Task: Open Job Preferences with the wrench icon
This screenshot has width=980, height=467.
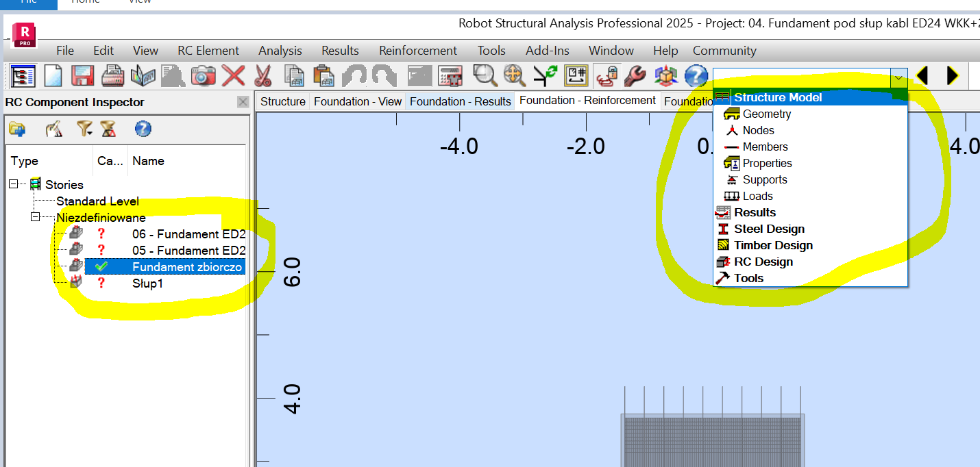Action: [635, 76]
